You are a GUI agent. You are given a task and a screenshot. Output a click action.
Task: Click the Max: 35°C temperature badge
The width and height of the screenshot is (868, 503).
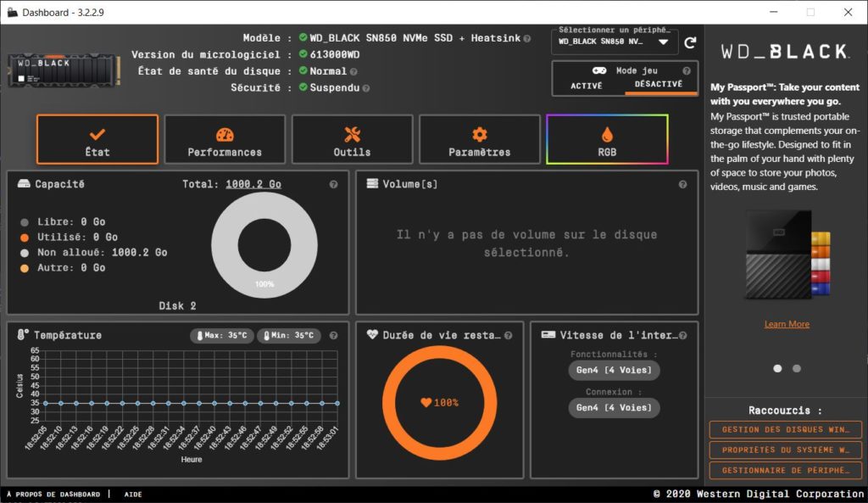click(222, 336)
